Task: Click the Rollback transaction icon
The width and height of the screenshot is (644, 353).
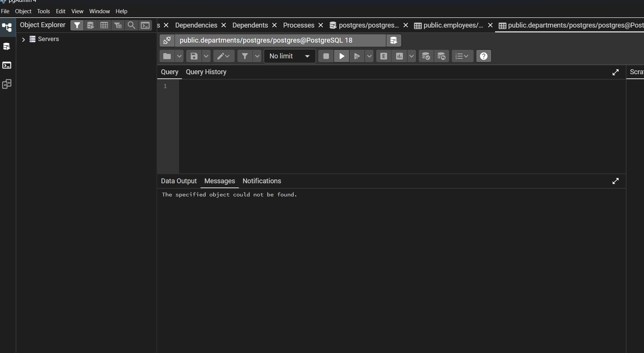Action: (x=442, y=56)
